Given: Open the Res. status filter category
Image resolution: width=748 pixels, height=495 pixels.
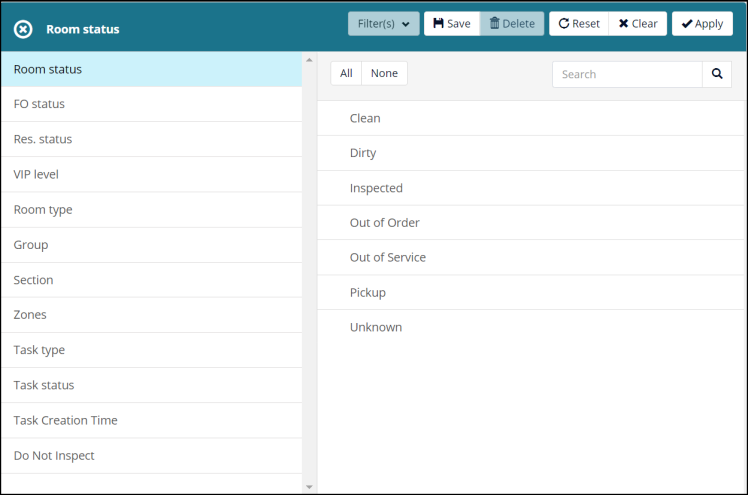Looking at the screenshot, I should point(151,139).
